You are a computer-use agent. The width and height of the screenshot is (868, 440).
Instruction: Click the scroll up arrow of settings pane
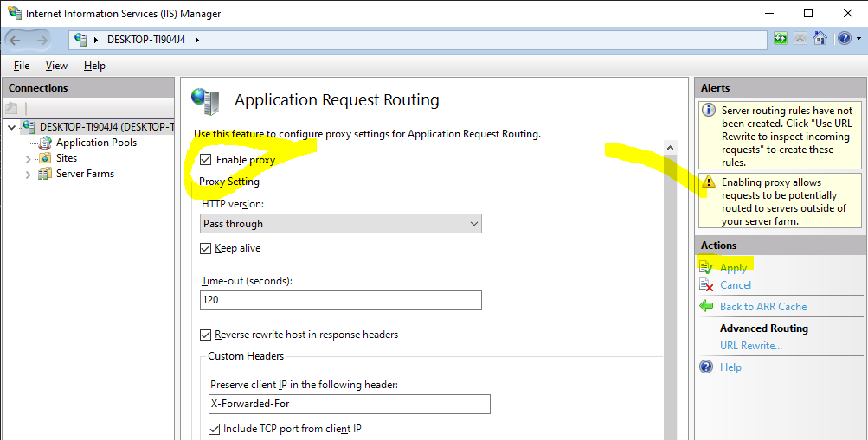click(670, 148)
